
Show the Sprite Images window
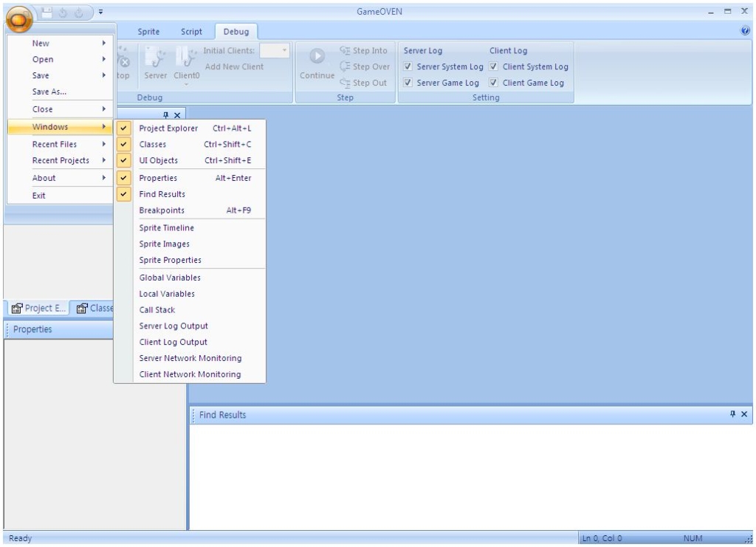pyautogui.click(x=190, y=244)
